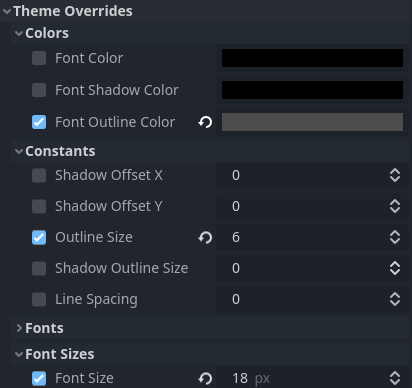Click the Font Outline Color label
Viewport: 412px width, 388px height.
pos(115,122)
